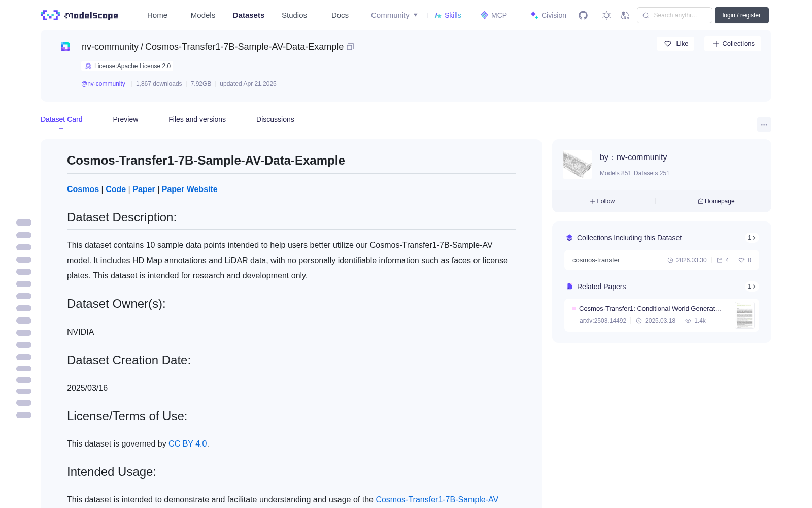Open the @nv-community owner link
Viewport: 812px width, 508px height.
point(103,84)
